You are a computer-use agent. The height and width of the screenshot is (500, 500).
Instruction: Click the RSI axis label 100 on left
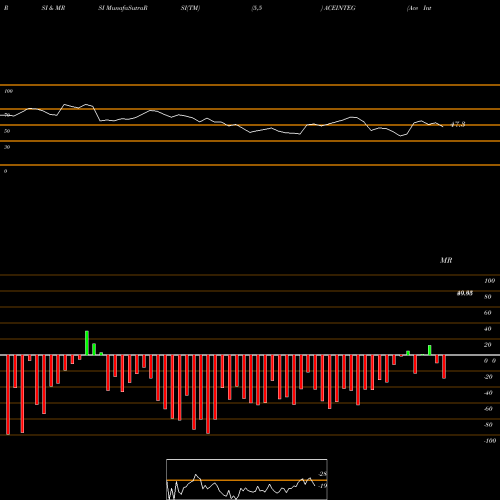(8, 91)
